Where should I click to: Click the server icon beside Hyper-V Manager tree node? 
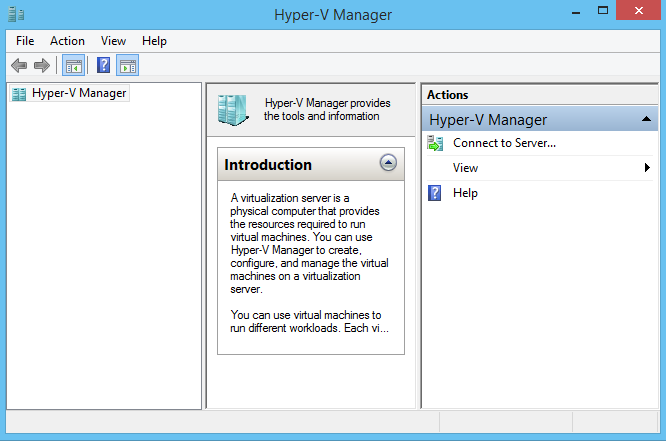click(x=19, y=94)
